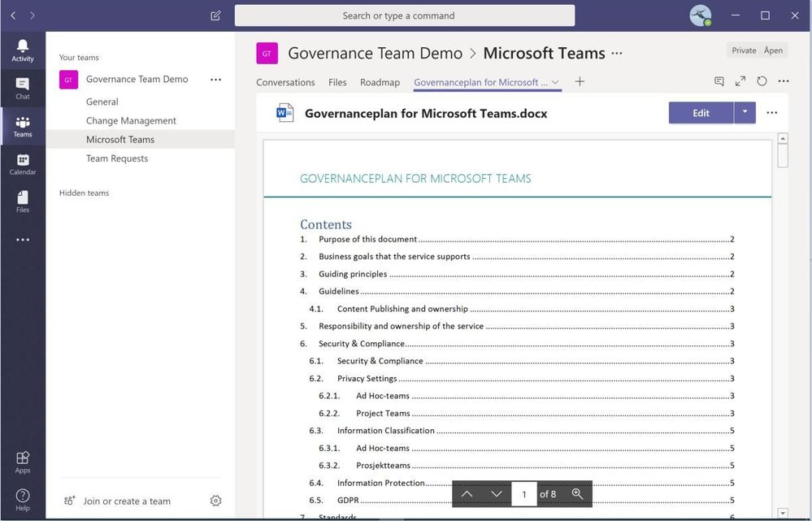Image resolution: width=812 pixels, height=521 pixels.
Task: Open contents entry Prosjektteams
Action: click(527, 465)
